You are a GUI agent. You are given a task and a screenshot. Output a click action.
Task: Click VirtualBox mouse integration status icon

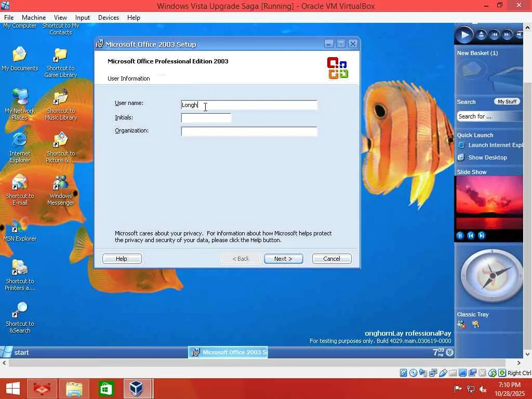[x=493, y=373]
